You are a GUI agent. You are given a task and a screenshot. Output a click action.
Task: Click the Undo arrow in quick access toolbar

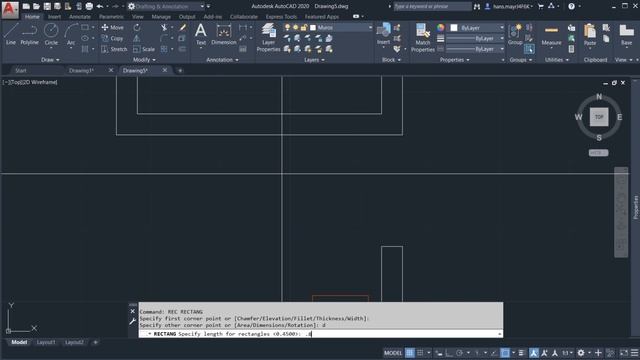pyautogui.click(x=100, y=6)
